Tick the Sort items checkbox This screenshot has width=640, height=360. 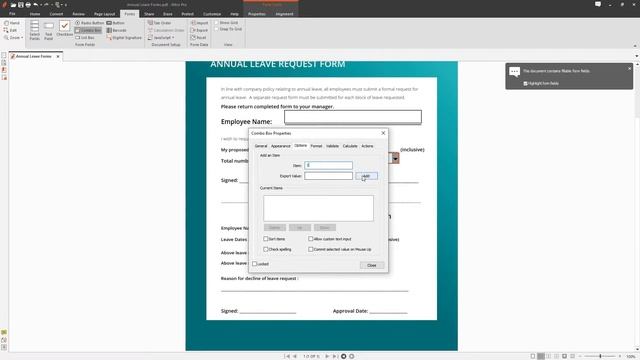point(266,239)
